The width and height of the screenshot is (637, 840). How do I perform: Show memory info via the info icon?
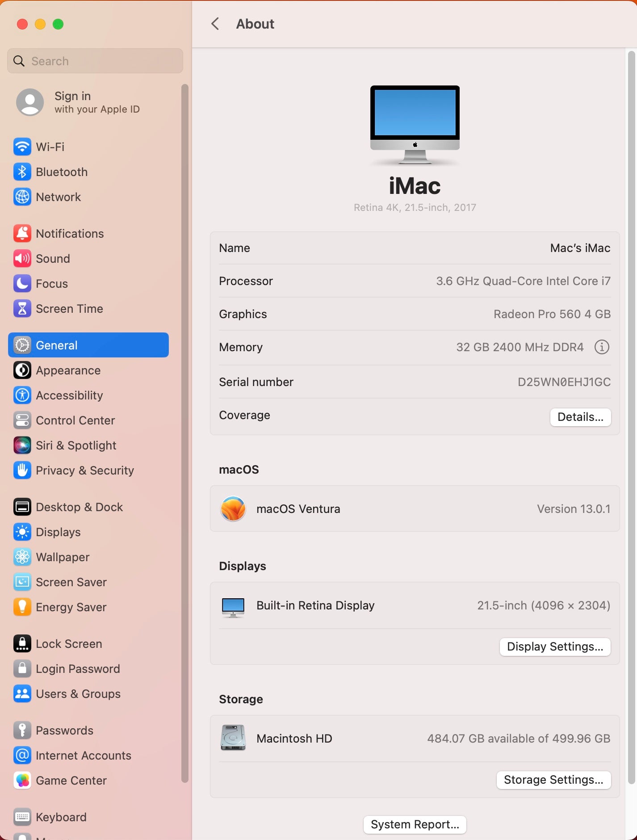coord(602,347)
